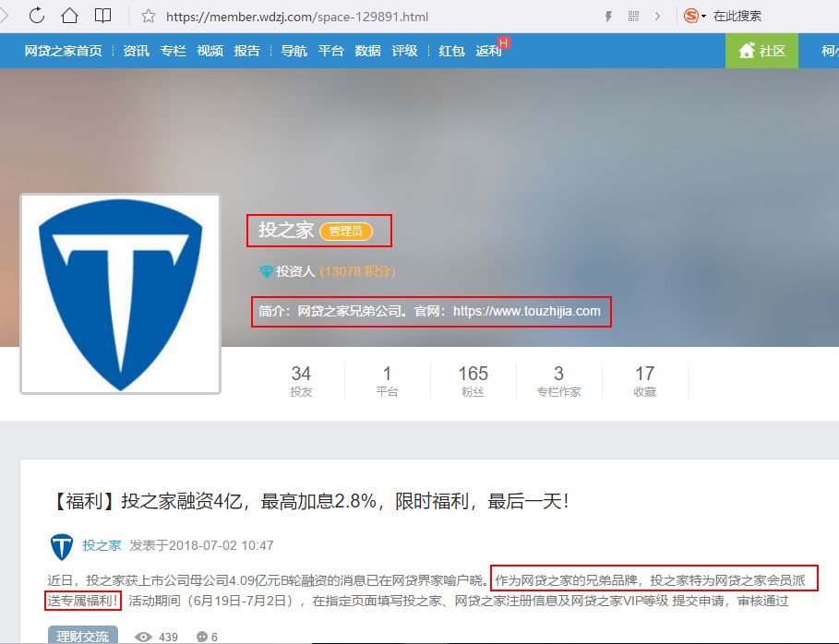Go to 评级 in the nav bar
Viewport: 839px width, 644px height.
(x=404, y=51)
